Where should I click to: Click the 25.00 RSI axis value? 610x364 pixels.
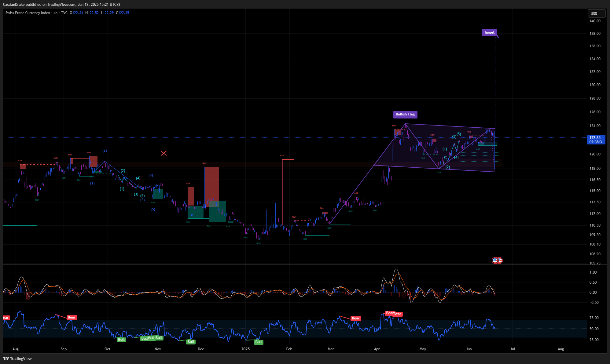pos(594,340)
